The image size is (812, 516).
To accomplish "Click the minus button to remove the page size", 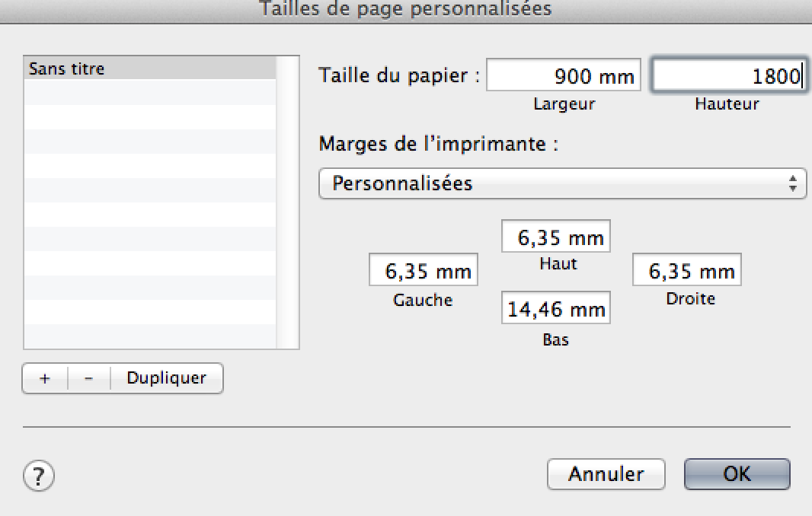I will [x=89, y=378].
